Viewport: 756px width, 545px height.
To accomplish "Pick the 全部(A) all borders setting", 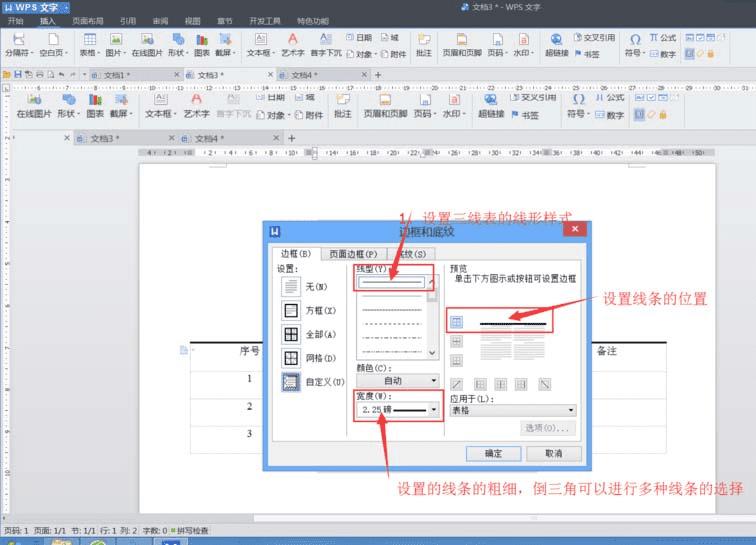I will 291,334.
